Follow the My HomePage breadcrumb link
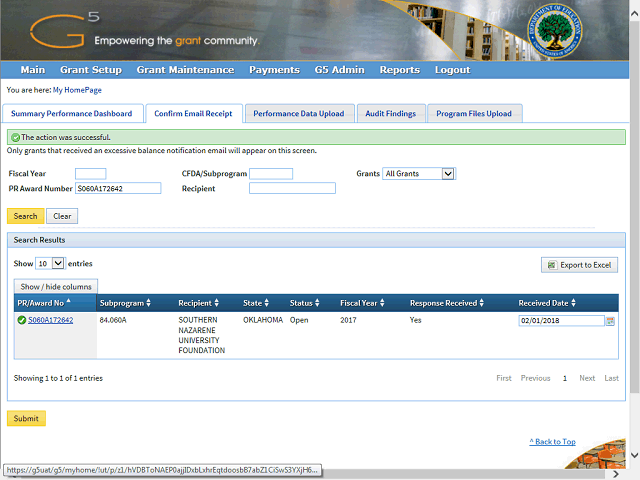640x480 pixels. (x=77, y=90)
